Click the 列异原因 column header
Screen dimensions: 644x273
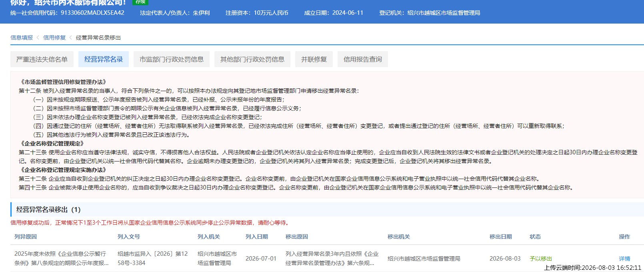point(26,237)
